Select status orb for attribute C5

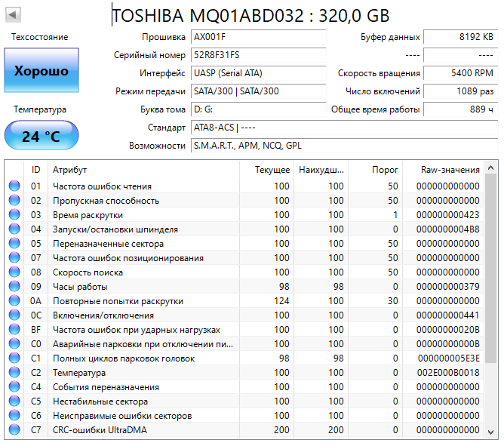pos(14,401)
